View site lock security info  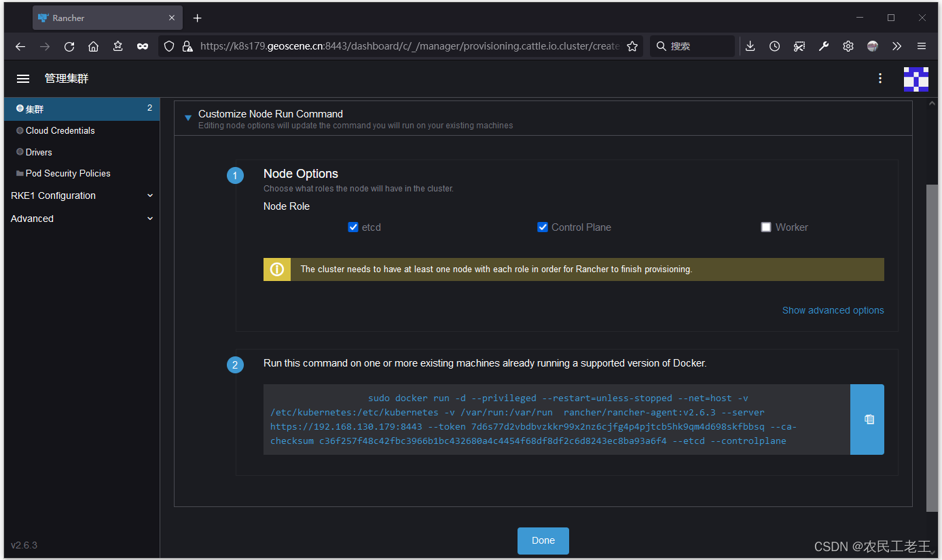187,46
